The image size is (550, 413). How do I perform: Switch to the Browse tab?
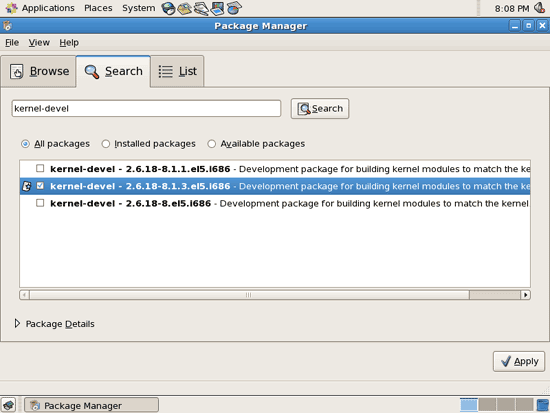(39, 71)
